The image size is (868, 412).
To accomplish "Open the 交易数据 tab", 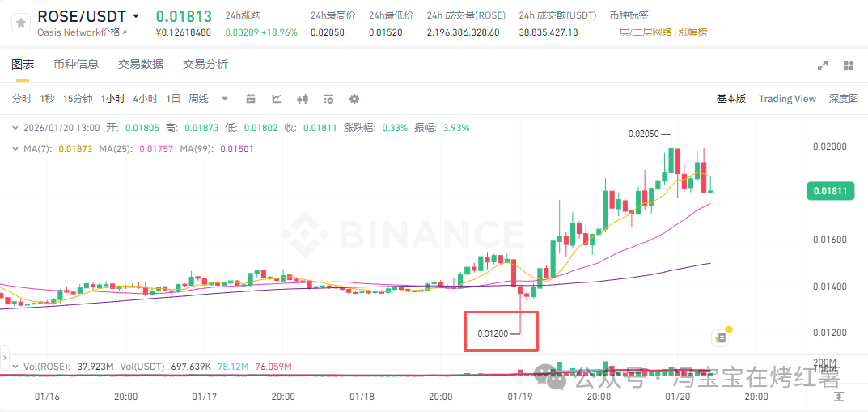I will coord(141,64).
